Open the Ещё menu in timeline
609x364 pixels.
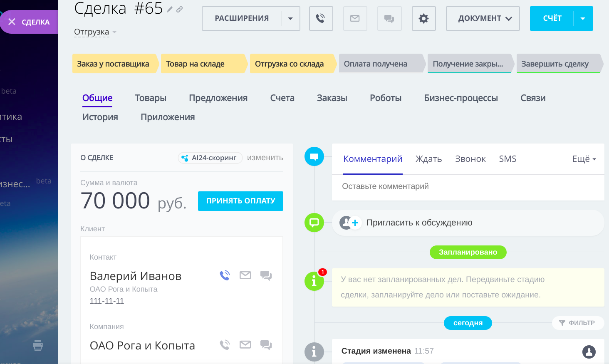pos(584,159)
